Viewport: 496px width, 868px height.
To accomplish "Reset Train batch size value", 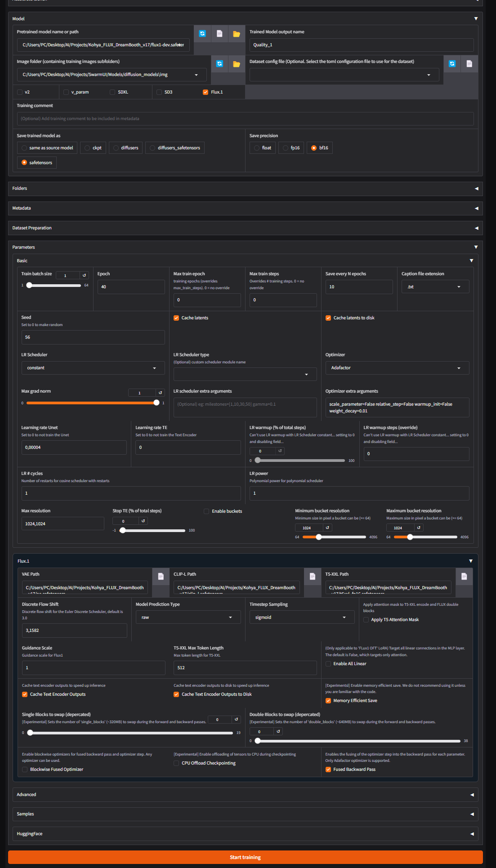I will click(84, 275).
